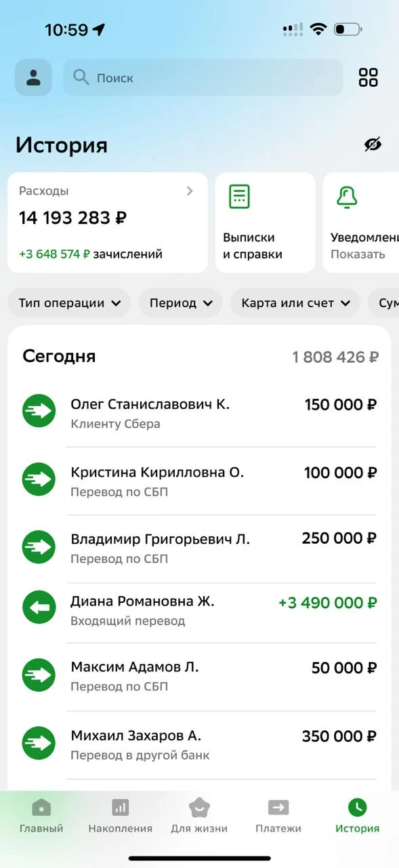Switch to the Накопления tab
399x868 pixels.
click(x=121, y=815)
